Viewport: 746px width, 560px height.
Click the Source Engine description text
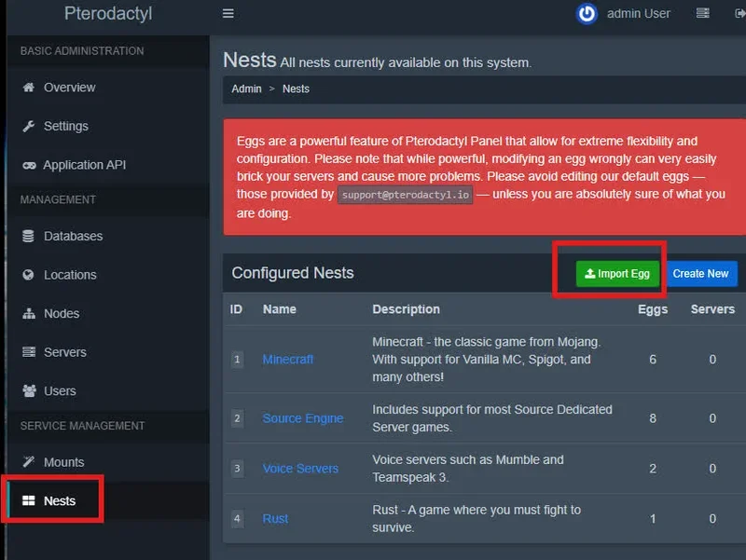pyautogui.click(x=492, y=418)
